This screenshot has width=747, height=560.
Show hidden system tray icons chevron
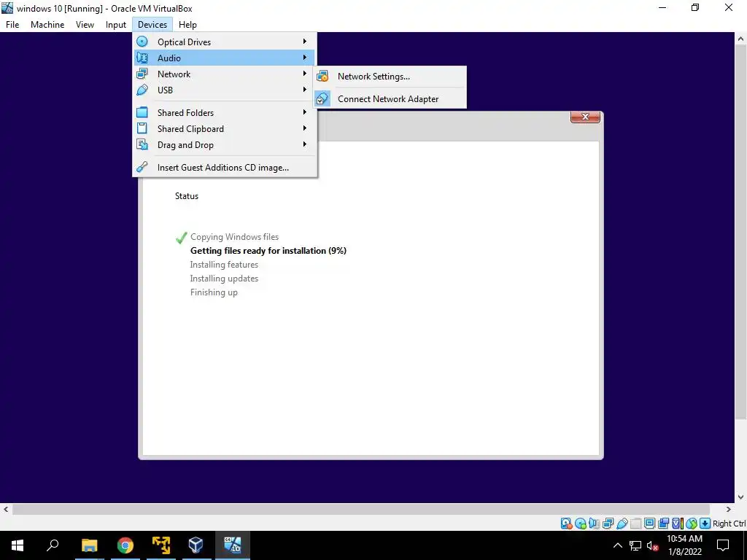pos(617,545)
